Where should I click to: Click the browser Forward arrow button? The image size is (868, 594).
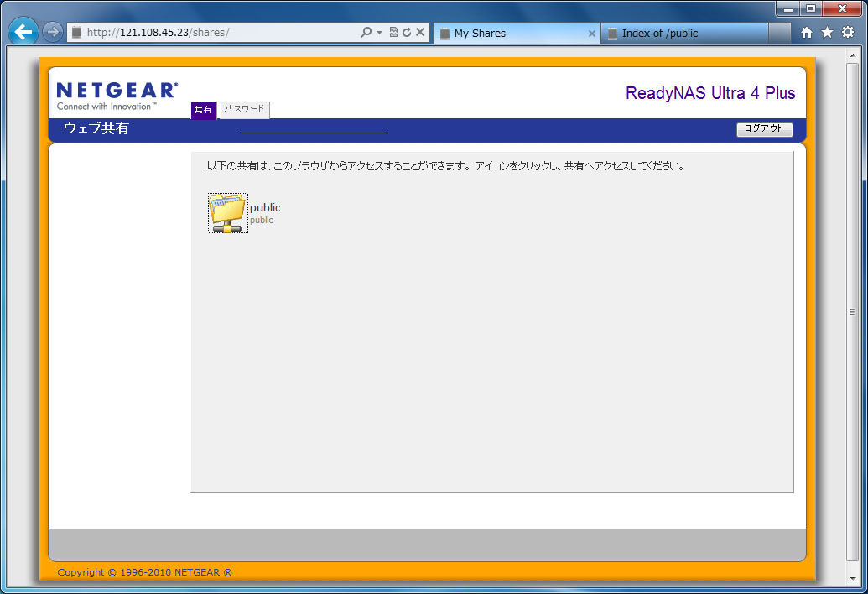(x=52, y=33)
